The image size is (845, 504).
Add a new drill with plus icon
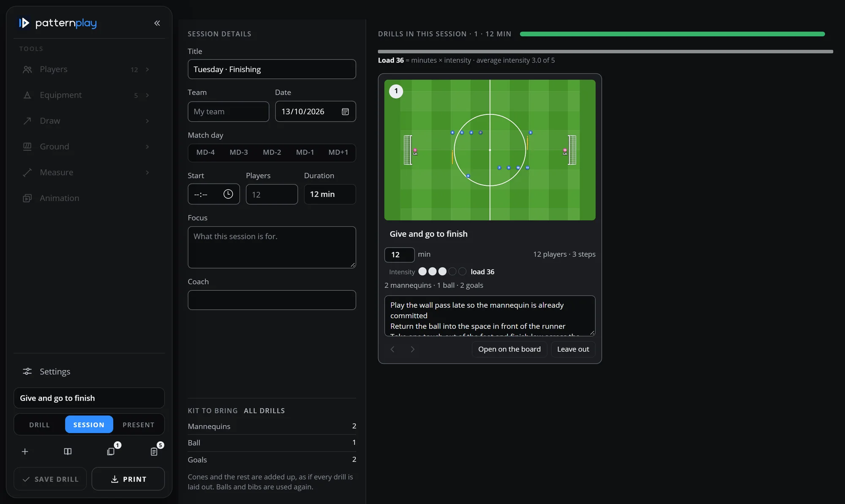tap(25, 452)
